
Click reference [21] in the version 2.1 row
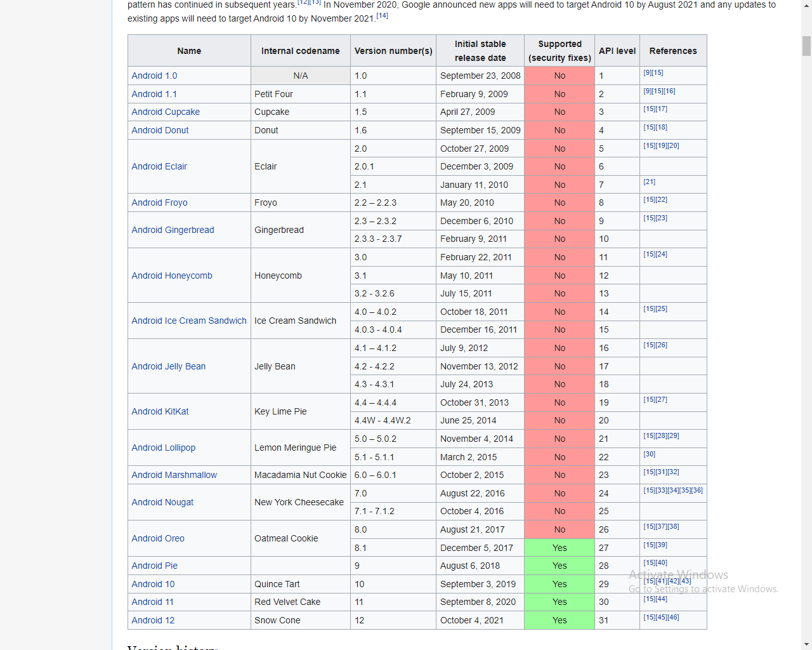649,182
